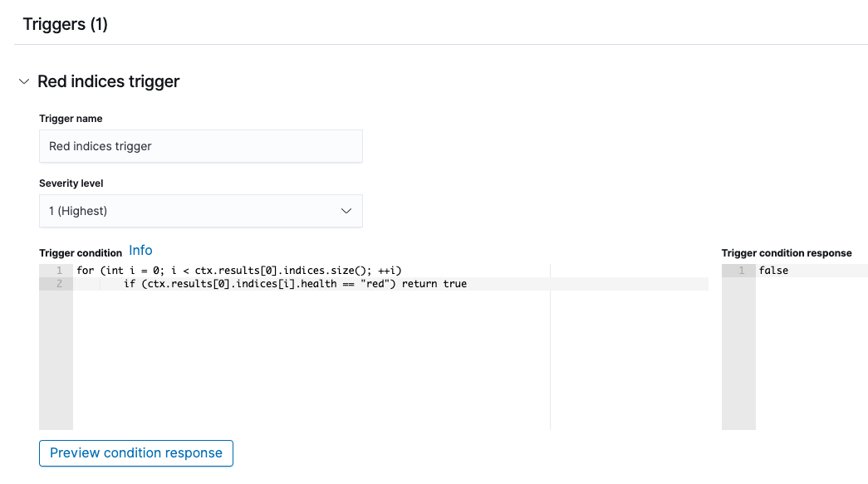Click the Preview condition response button

coord(135,453)
